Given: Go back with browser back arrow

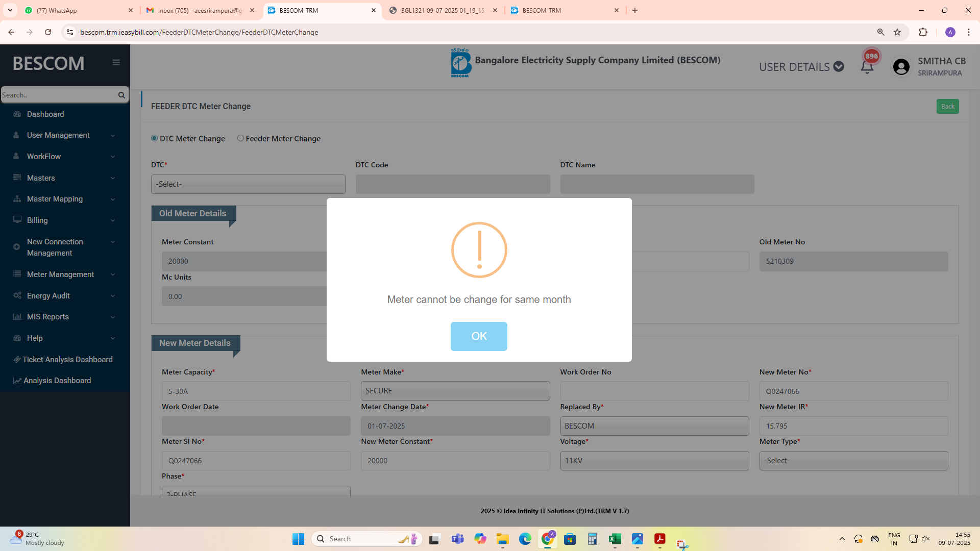Looking at the screenshot, I should point(11,32).
